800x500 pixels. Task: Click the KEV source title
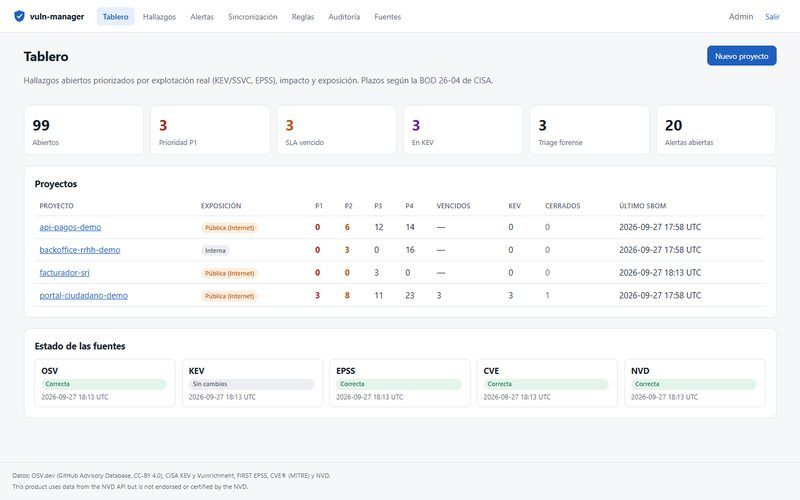196,371
